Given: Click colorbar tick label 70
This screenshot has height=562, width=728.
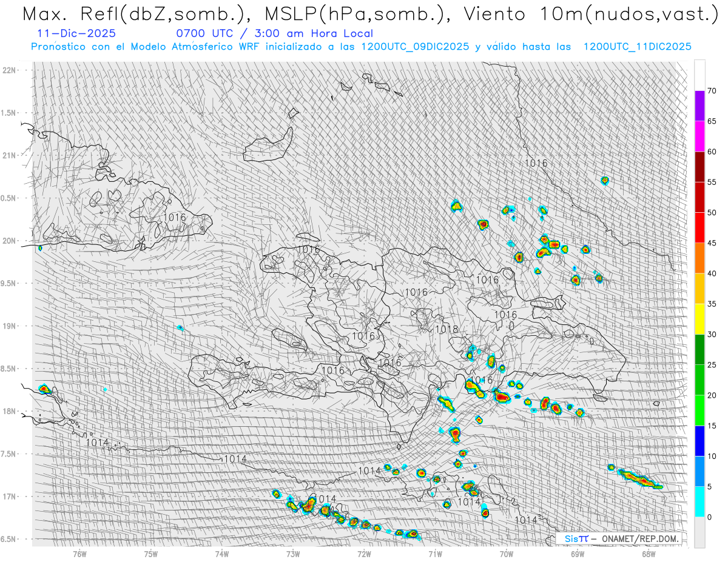Looking at the screenshot, I should [712, 91].
